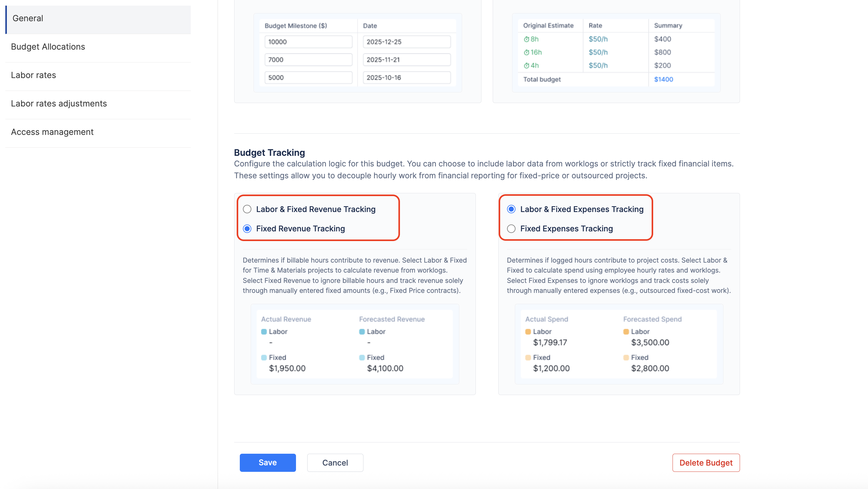Click the Actual Revenue Labor color square
Image resolution: width=868 pixels, height=489 pixels.
[x=264, y=332]
